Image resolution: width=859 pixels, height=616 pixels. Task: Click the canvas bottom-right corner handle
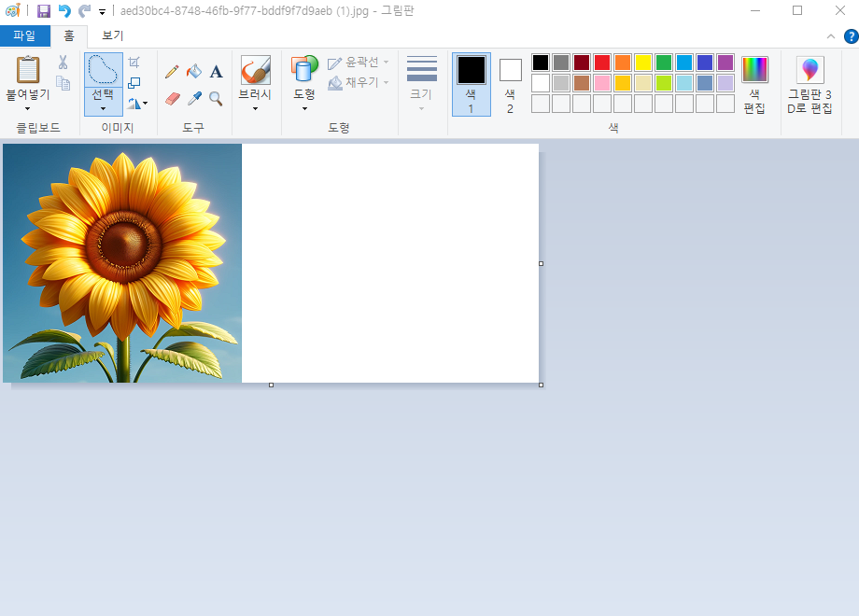click(x=542, y=385)
